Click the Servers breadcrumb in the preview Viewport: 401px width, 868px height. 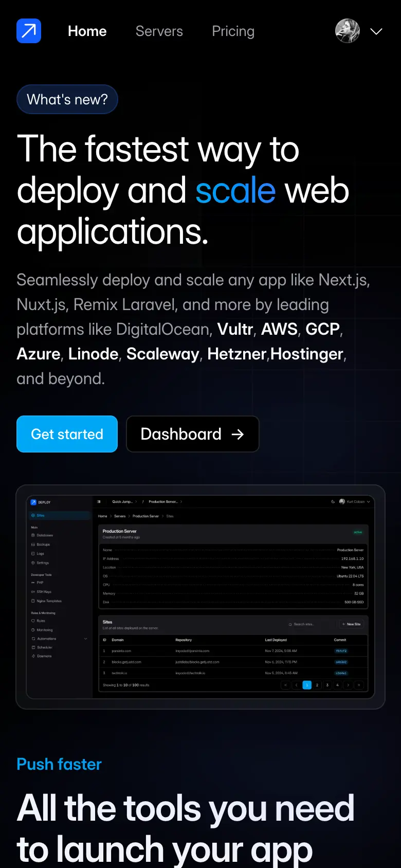click(120, 516)
